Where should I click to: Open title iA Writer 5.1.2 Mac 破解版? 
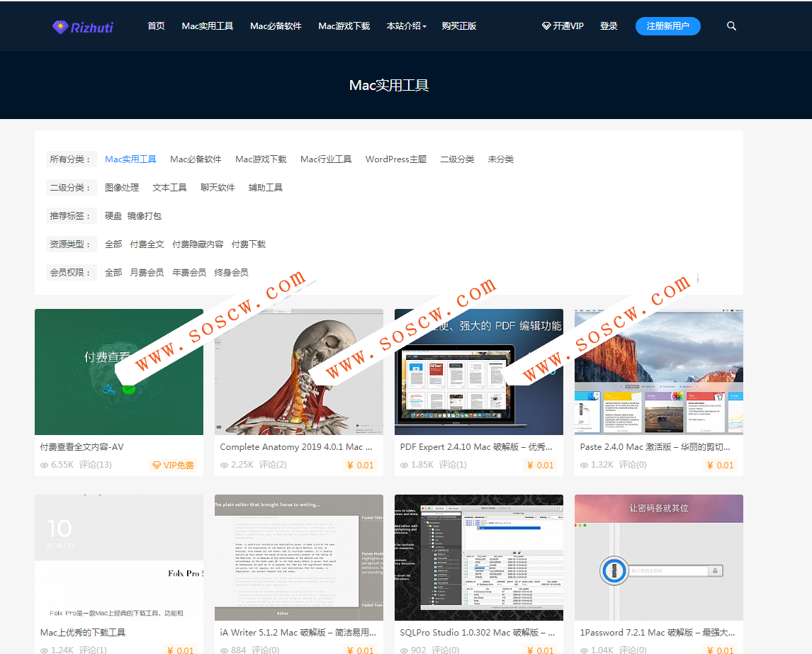pyautogui.click(x=298, y=632)
